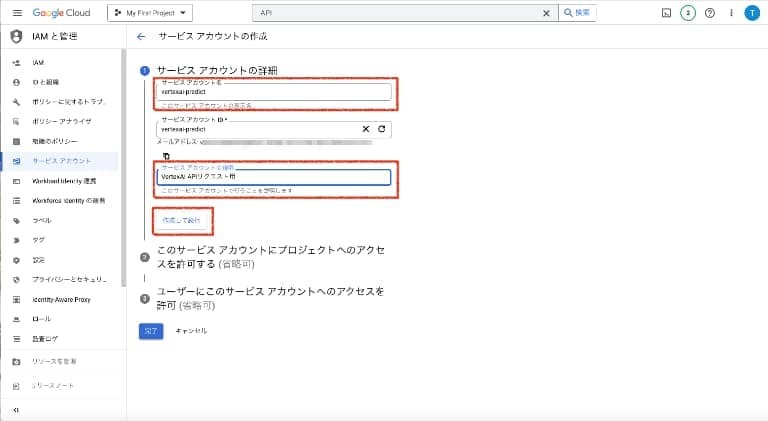Activate the Cloud Shell terminal icon
768x421 pixels.
pos(666,13)
